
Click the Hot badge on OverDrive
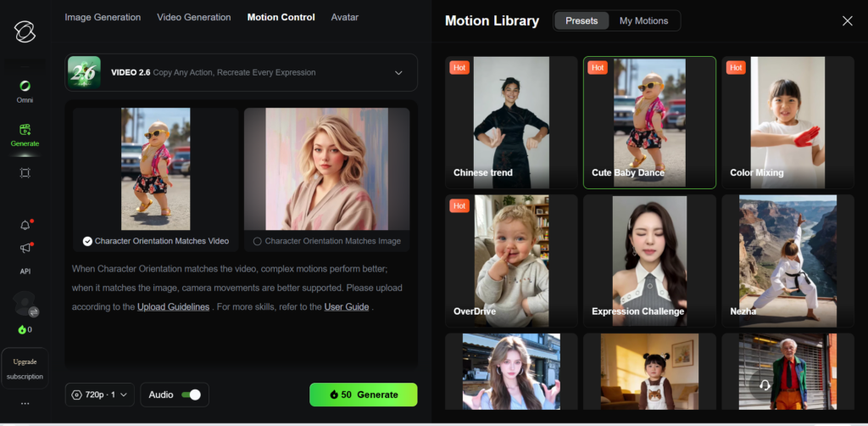click(x=459, y=206)
